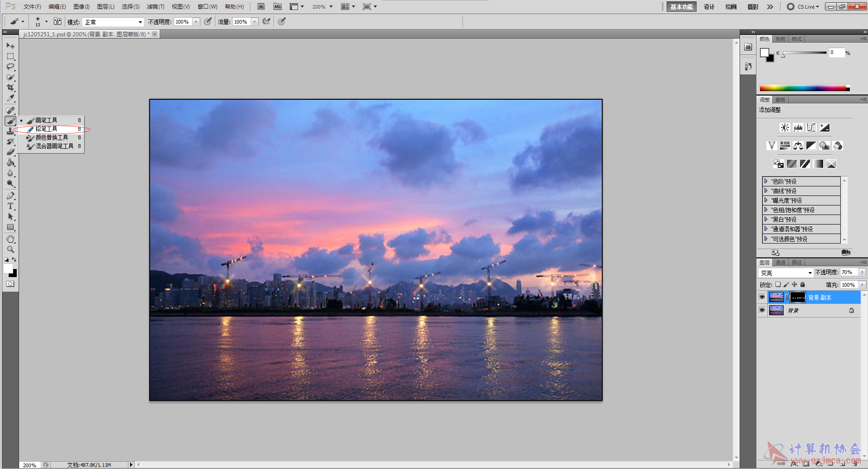Pick the Eyedropper tool
This screenshot has height=469, width=868.
coord(10,98)
